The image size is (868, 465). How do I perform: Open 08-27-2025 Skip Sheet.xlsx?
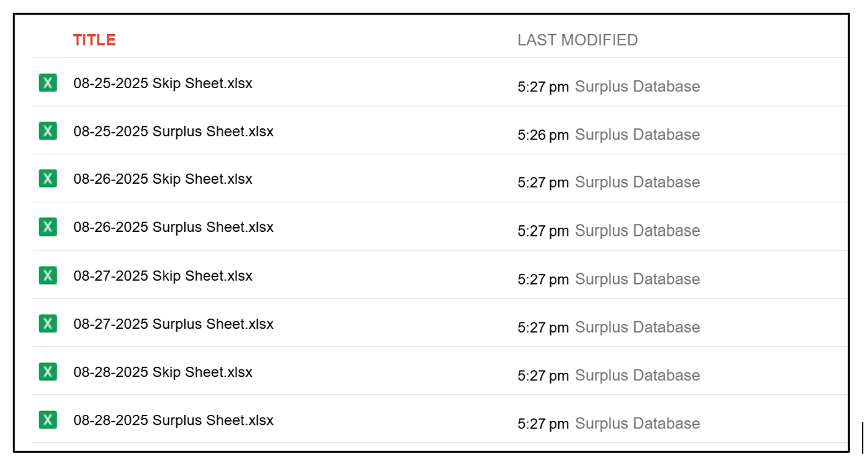point(163,276)
